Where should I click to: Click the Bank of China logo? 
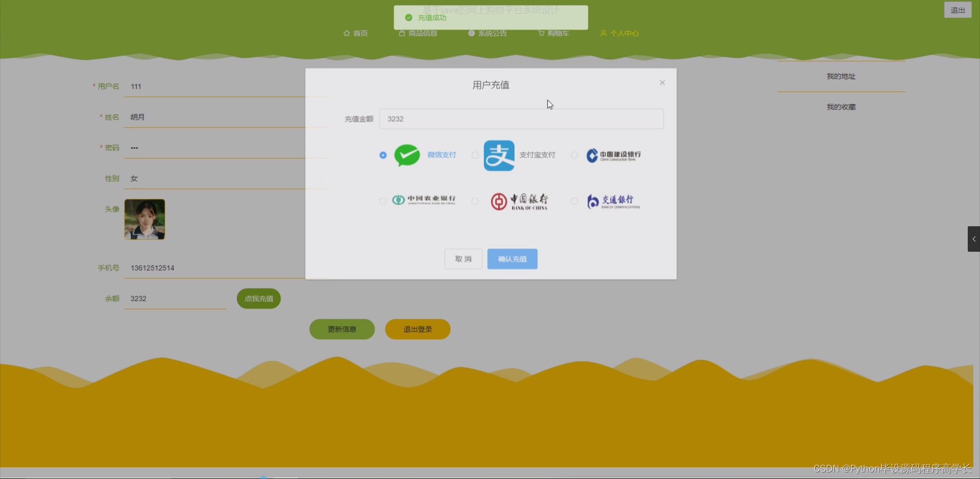click(519, 201)
